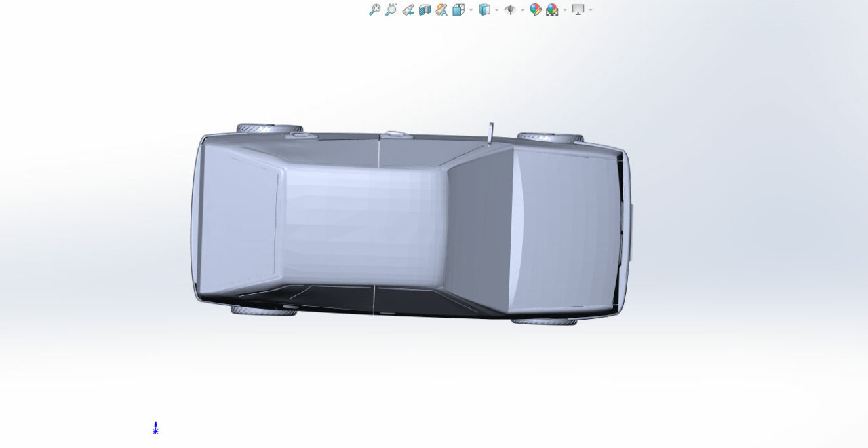Click the Display Style icon
Viewport: 868px width, 448px height.
coord(484,10)
